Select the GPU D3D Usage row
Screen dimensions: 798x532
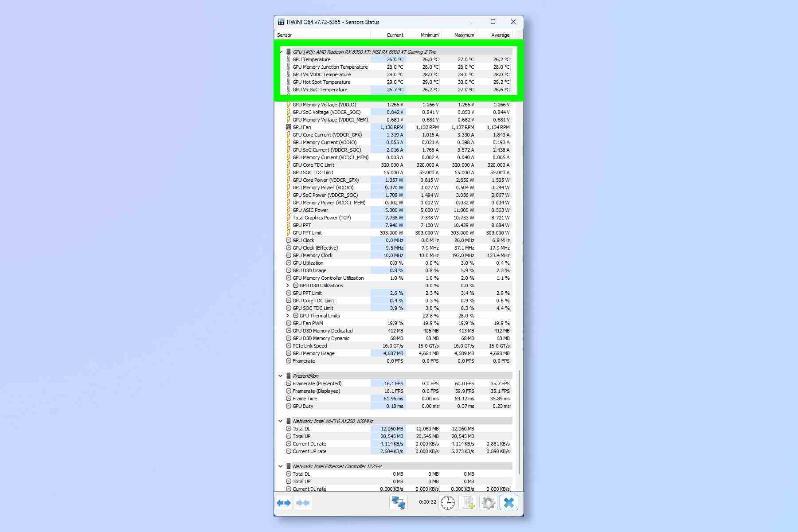click(399, 270)
